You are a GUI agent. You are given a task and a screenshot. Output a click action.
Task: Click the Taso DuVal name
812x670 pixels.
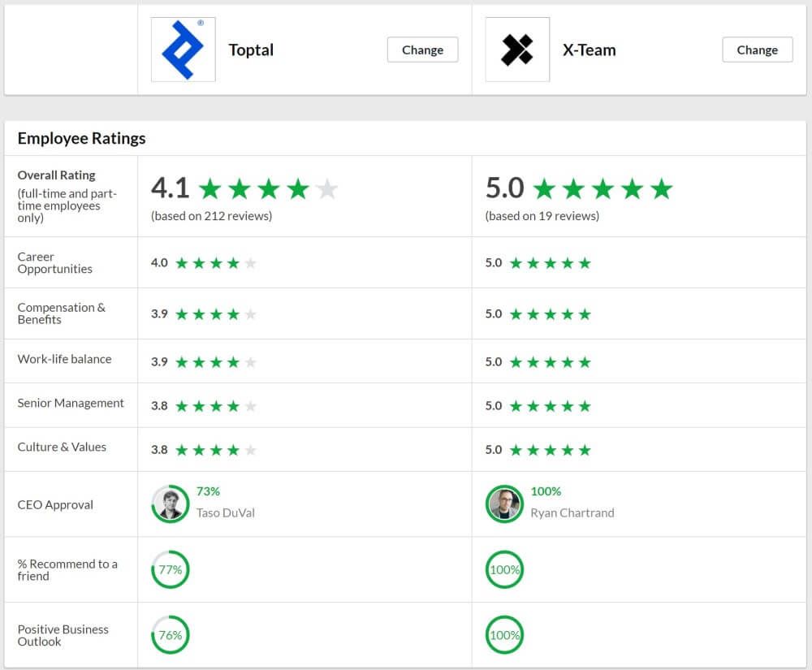click(x=225, y=512)
